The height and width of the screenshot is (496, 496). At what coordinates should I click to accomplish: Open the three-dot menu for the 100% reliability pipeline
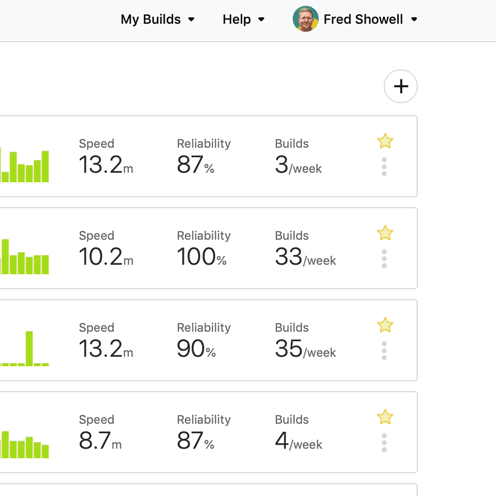tap(384, 259)
